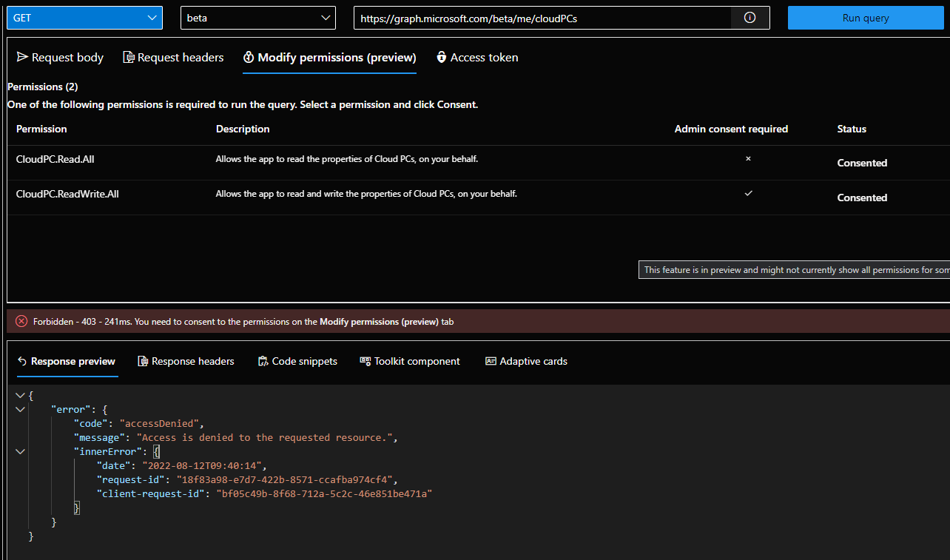Switch to the Code snippets tab

coord(297,361)
